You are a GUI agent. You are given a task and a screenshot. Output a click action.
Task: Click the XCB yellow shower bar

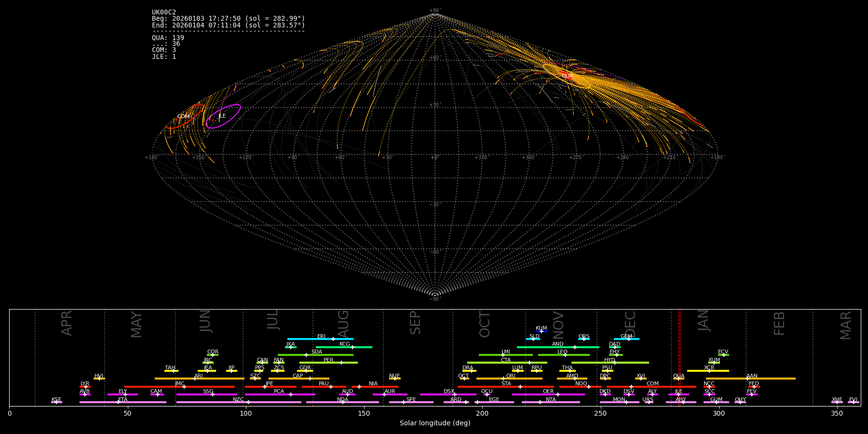click(x=708, y=371)
